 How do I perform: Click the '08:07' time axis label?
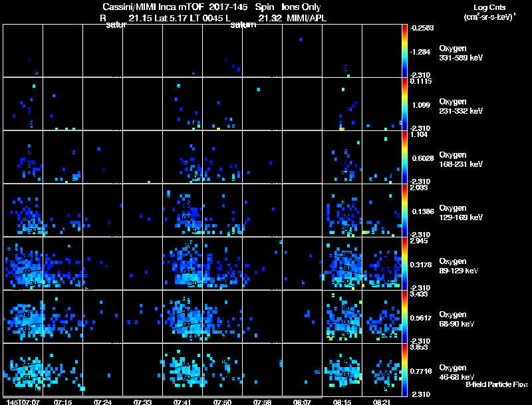pos(302,402)
